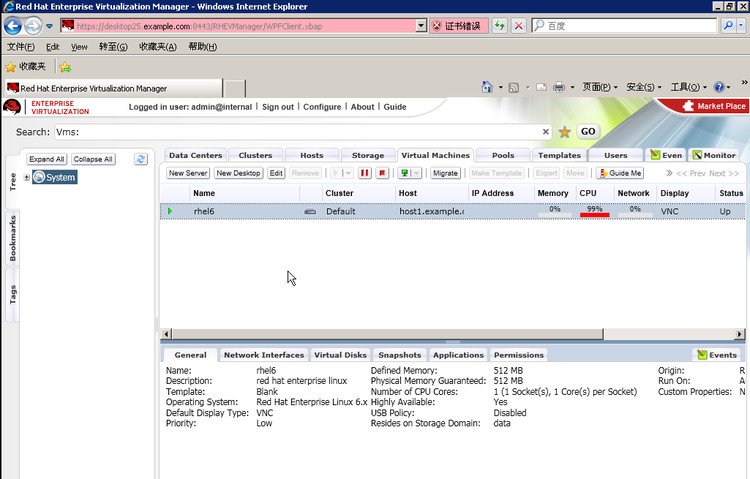Switch to the Snapshots subtab

399,355
